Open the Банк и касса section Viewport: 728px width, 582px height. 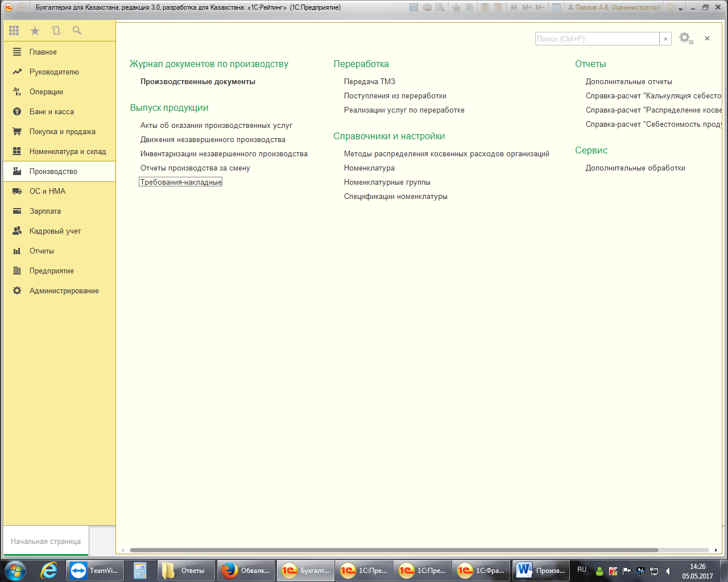click(59, 111)
